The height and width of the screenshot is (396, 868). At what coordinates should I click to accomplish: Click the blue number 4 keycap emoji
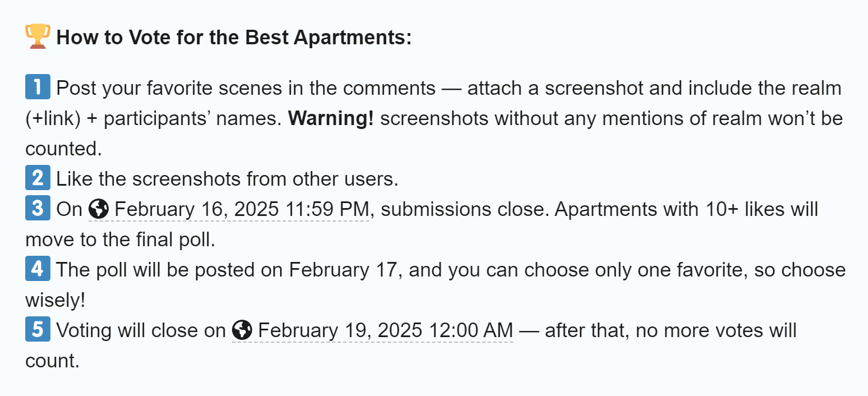(x=38, y=269)
